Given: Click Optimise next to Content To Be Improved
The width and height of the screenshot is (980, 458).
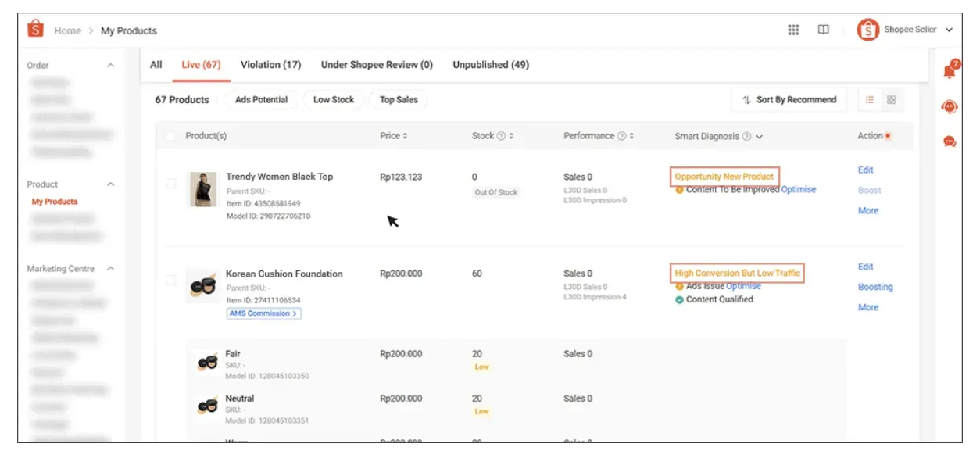Looking at the screenshot, I should [799, 190].
